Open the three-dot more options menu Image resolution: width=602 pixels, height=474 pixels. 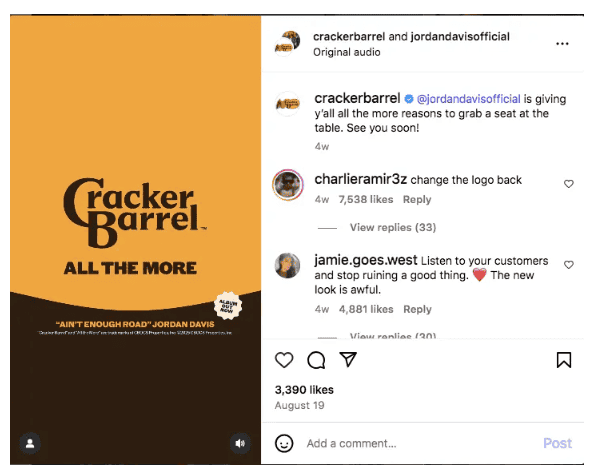tap(562, 44)
